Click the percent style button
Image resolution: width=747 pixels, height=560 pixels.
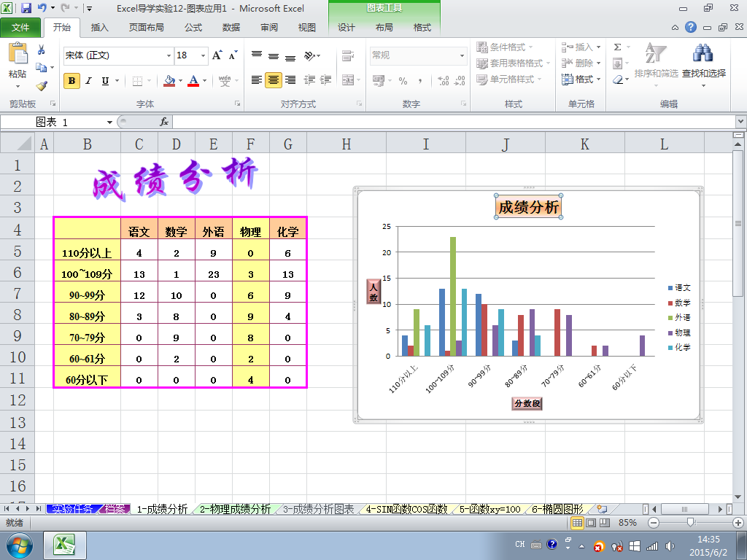(x=403, y=80)
